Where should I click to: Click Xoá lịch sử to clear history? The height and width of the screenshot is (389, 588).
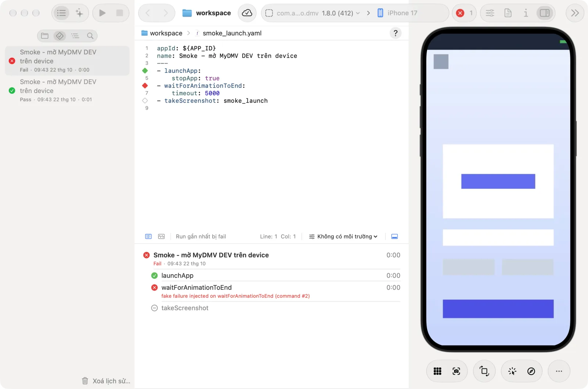[106, 381]
